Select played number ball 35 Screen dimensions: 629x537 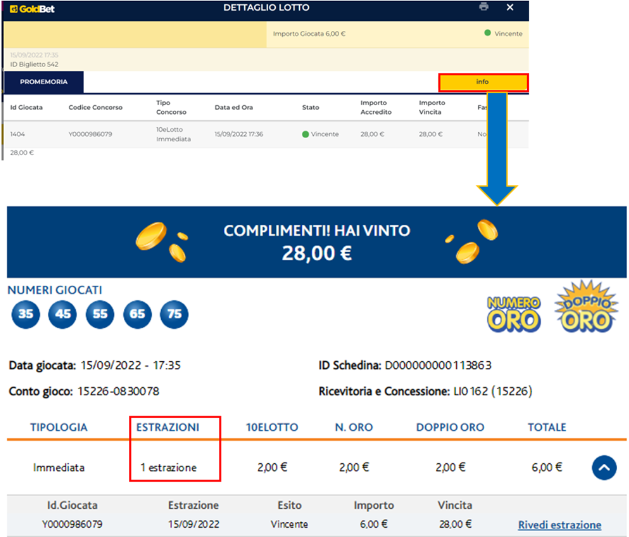click(x=26, y=314)
